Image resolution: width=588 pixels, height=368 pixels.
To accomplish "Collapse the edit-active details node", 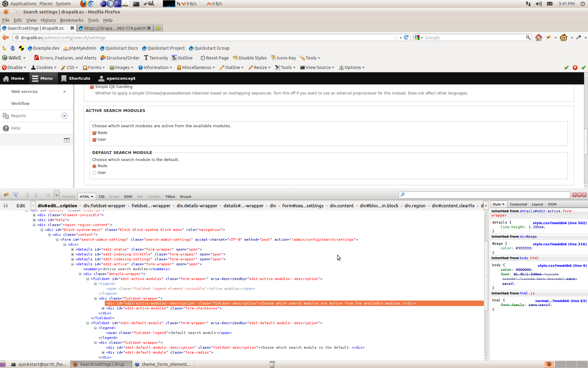I will [x=73, y=264].
